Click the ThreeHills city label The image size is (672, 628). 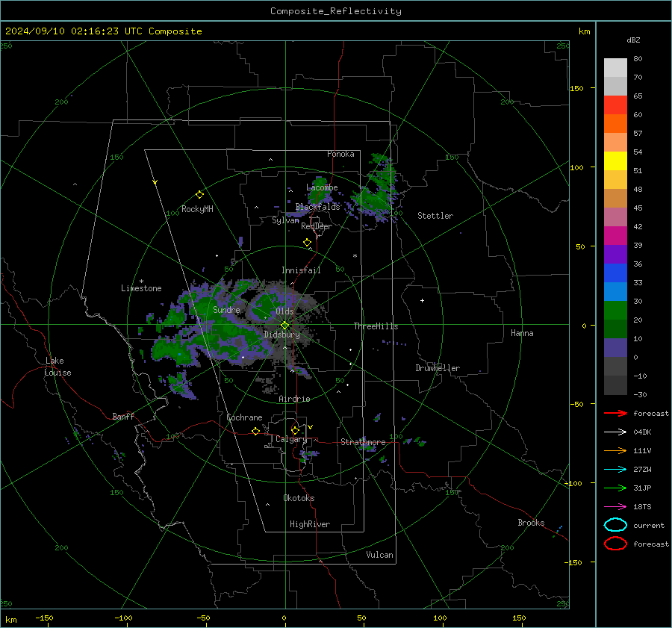(376, 326)
